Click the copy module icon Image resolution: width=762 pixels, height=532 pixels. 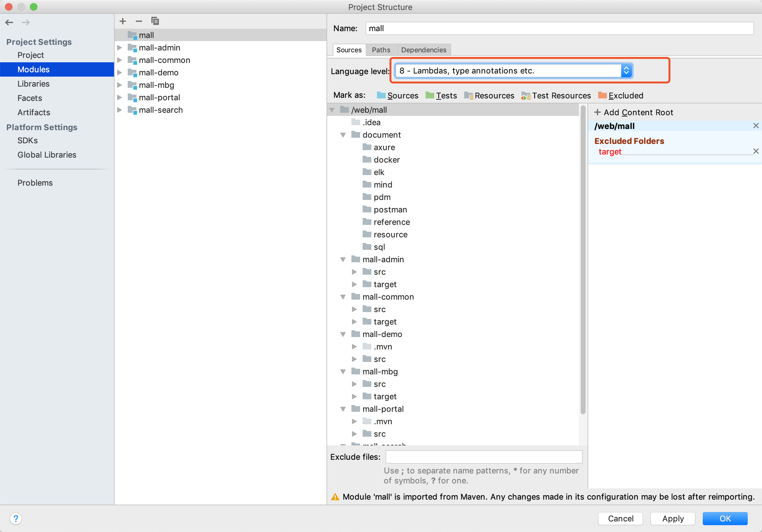click(155, 21)
